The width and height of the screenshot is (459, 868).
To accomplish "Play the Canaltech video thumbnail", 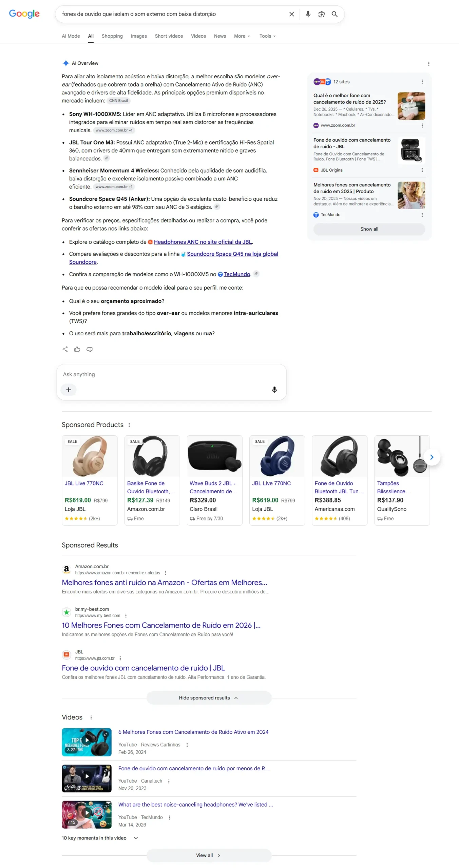I will click(x=87, y=778).
